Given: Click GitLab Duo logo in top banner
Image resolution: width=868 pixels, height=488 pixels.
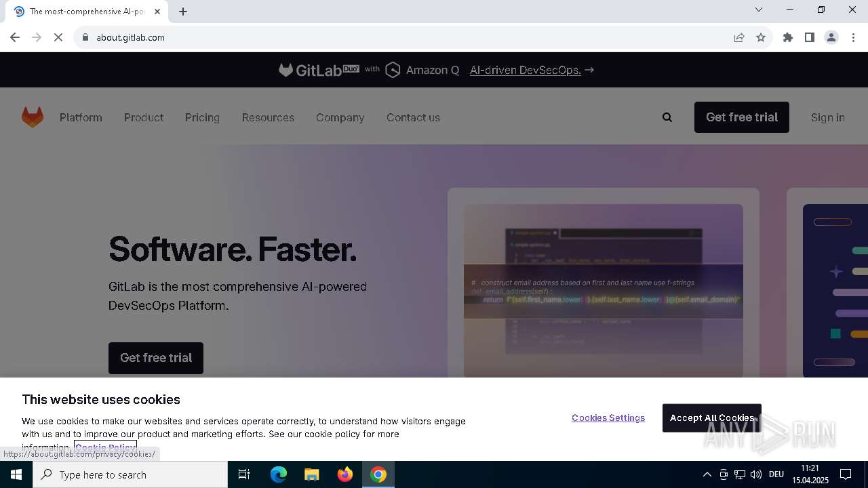Looking at the screenshot, I should [319, 70].
